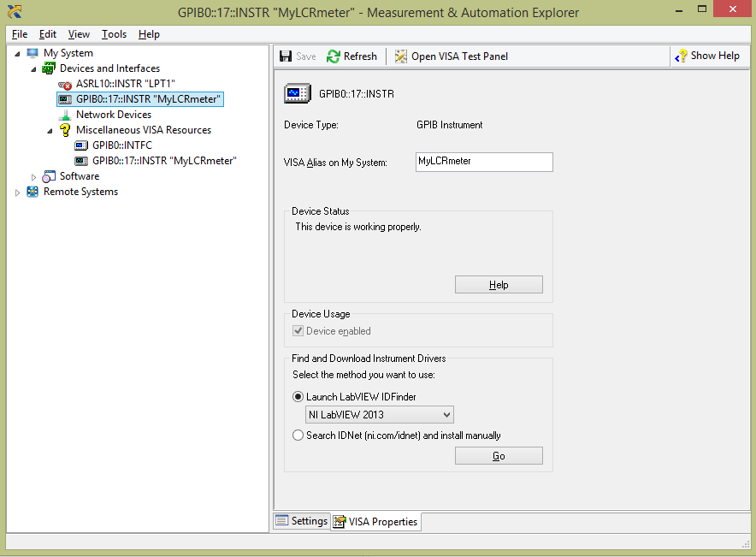Switch to the VISA Properties tab
The image size is (756, 557).
(375, 522)
